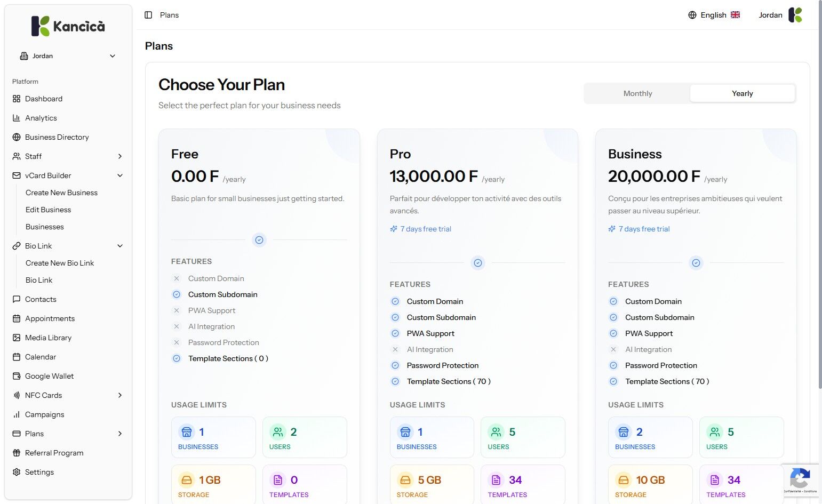The image size is (822, 504).
Task: Go to Appointments in the sidebar
Action: click(50, 318)
